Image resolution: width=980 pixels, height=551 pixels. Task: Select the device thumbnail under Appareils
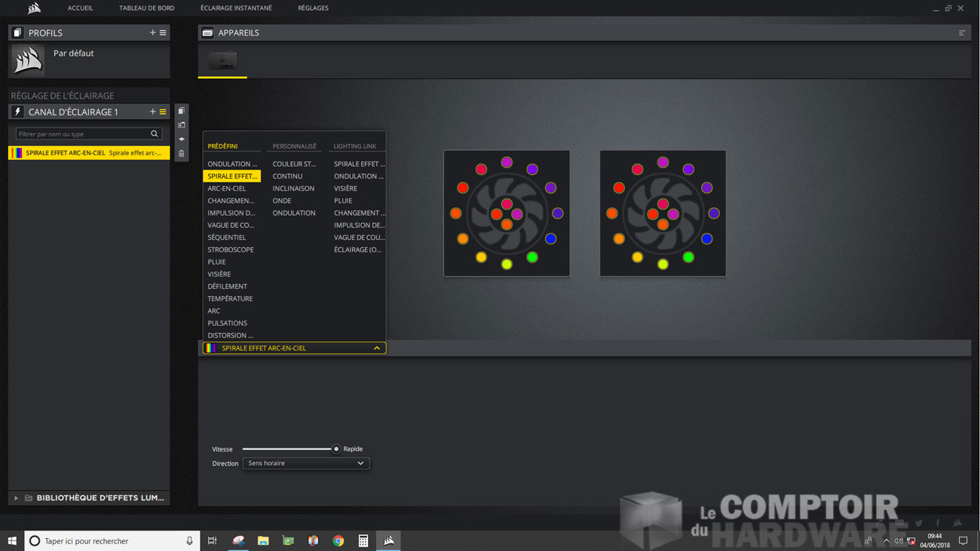(x=222, y=61)
